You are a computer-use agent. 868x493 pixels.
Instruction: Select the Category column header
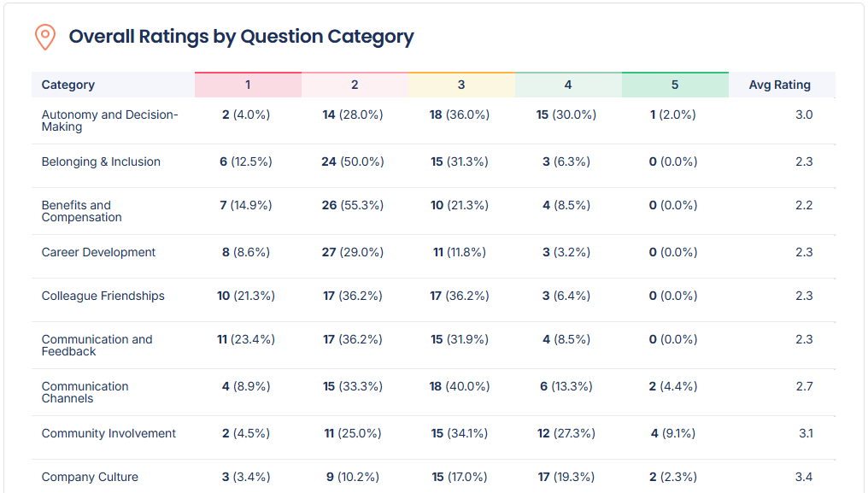pos(68,85)
